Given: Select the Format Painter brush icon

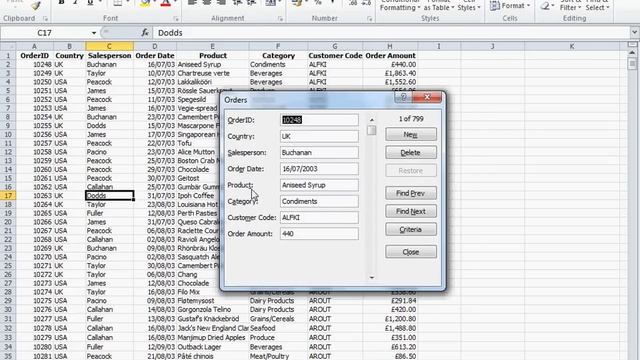Looking at the screenshot, I should point(36,5).
